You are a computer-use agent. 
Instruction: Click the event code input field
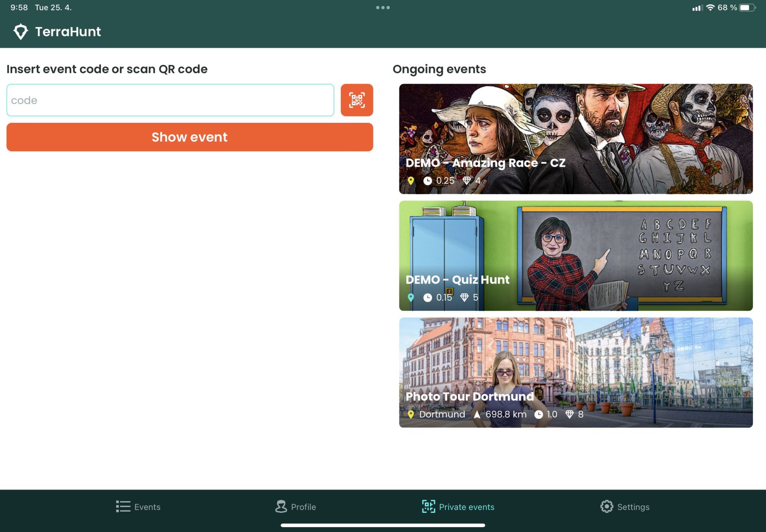(x=170, y=100)
